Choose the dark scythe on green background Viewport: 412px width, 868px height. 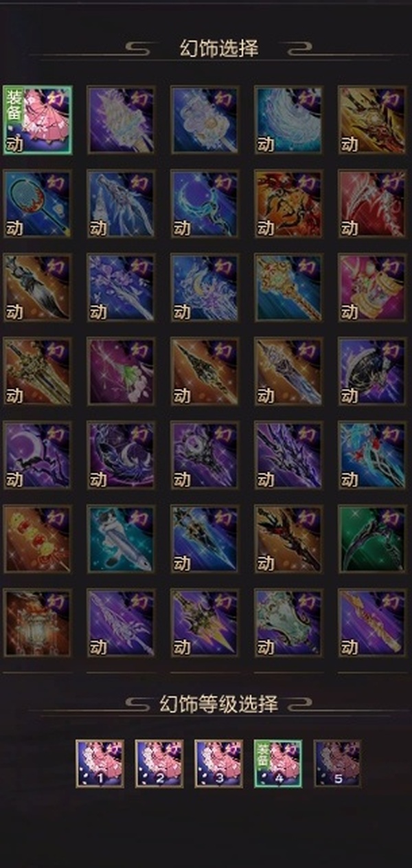coord(372,539)
